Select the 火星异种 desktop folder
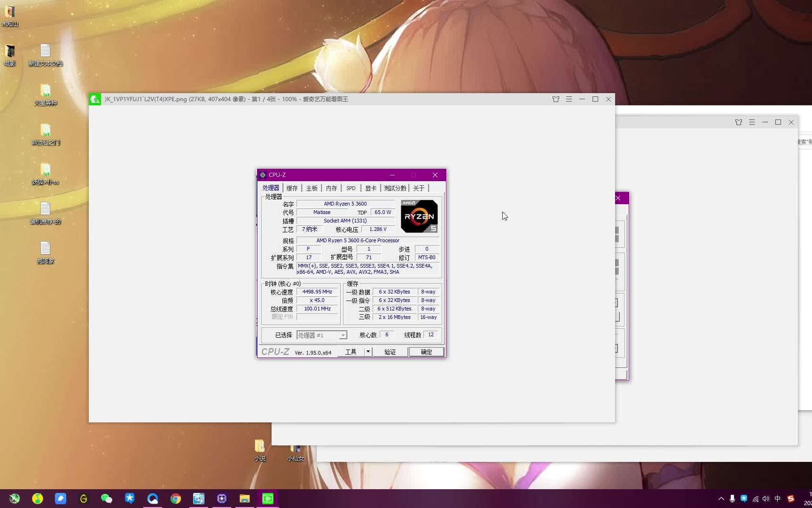The width and height of the screenshot is (812, 508). point(45,95)
